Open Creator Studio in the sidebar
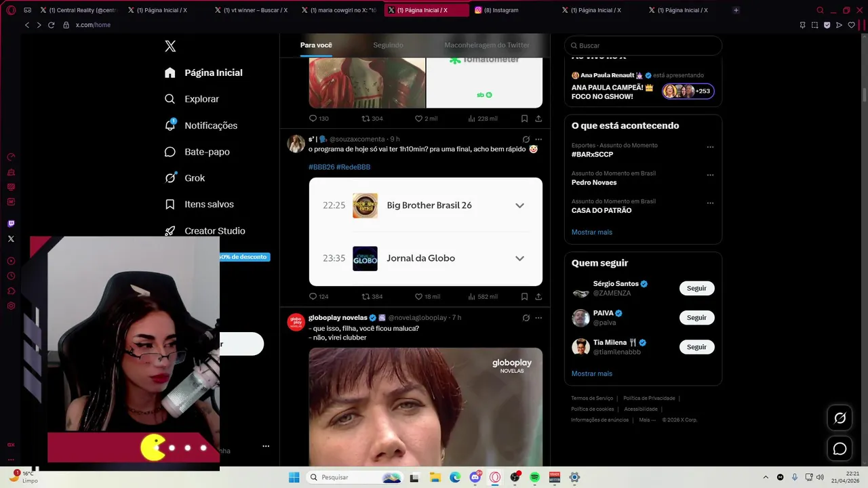Image resolution: width=868 pixels, height=488 pixels. click(x=205, y=230)
